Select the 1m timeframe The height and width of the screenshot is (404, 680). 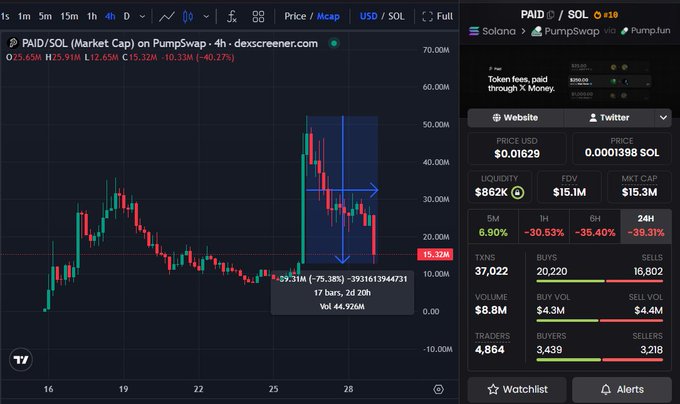coord(24,16)
